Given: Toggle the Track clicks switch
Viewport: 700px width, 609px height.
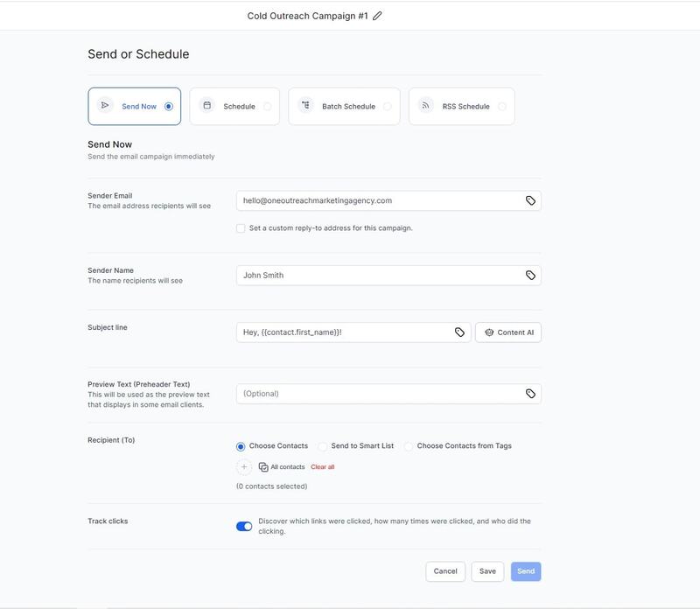Looking at the screenshot, I should [244, 526].
